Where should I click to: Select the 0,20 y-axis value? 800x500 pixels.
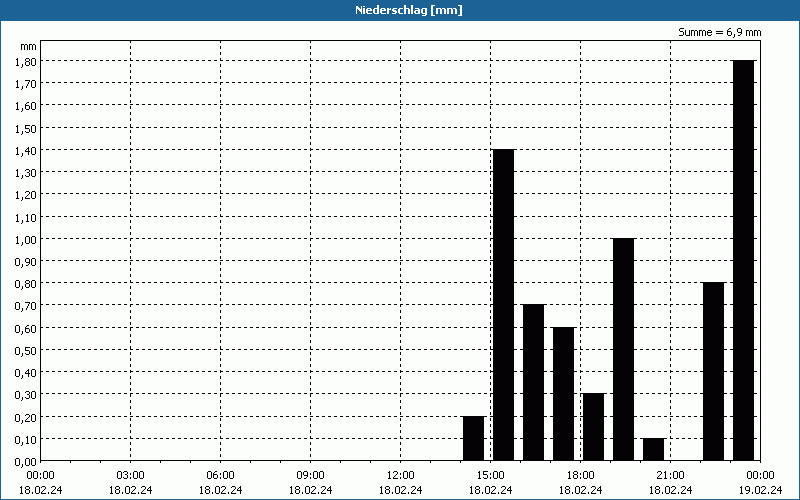tap(26, 417)
